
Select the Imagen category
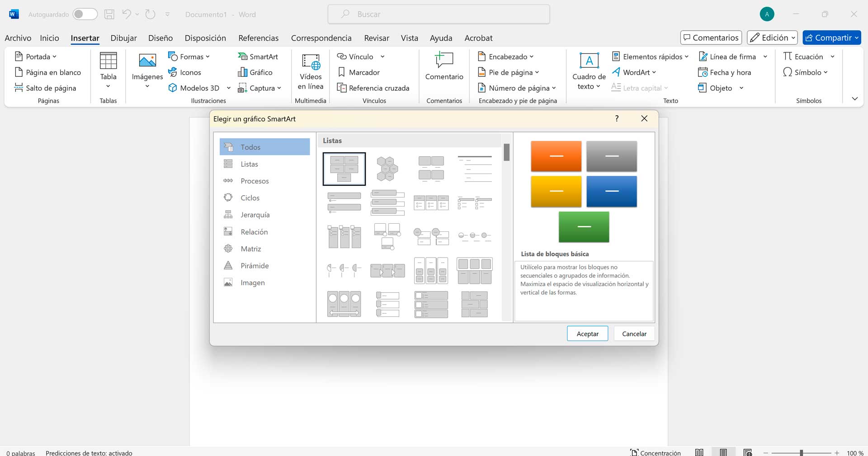[x=265, y=282]
